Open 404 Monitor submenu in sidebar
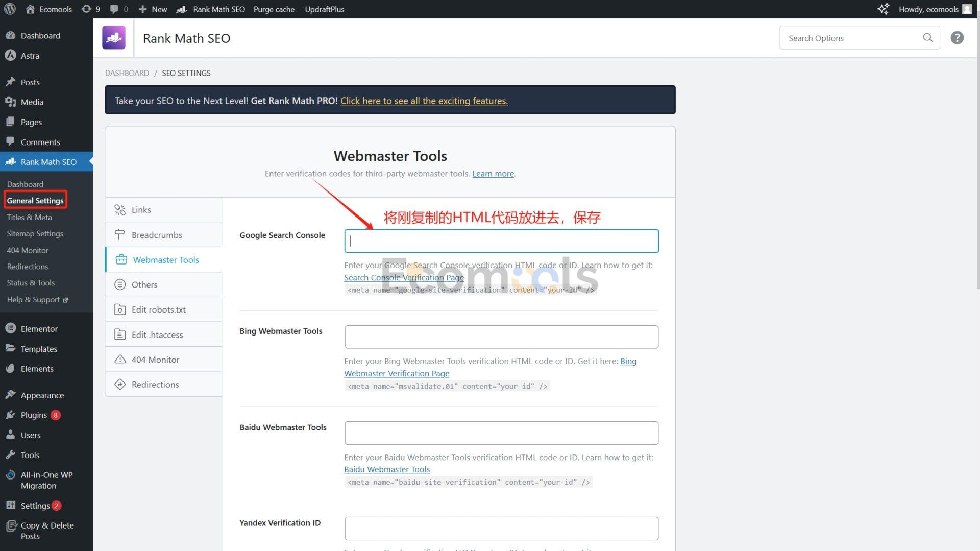 tap(28, 250)
